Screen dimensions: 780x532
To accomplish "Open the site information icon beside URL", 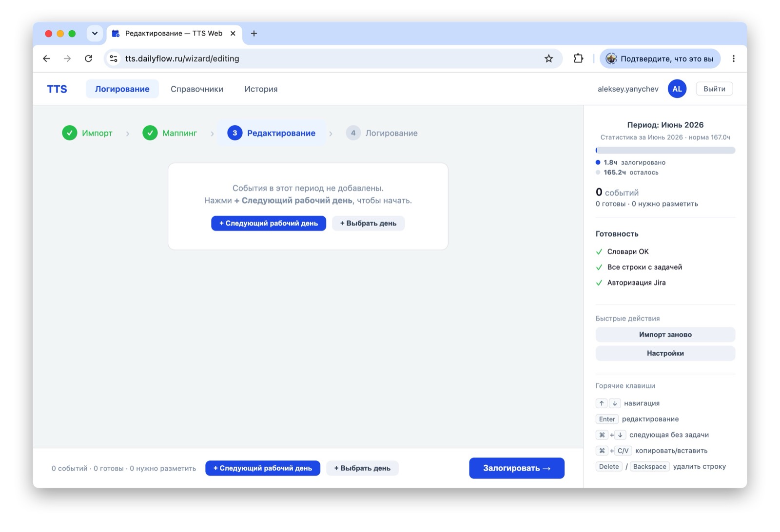I will coord(114,58).
